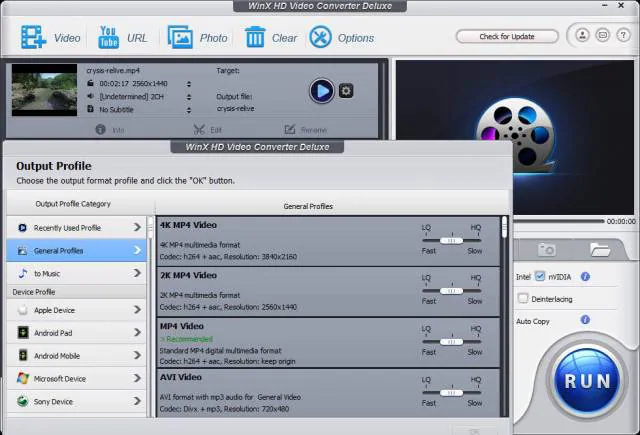640x435 pixels.
Task: Expand Android Mobile chevron
Action: point(138,355)
